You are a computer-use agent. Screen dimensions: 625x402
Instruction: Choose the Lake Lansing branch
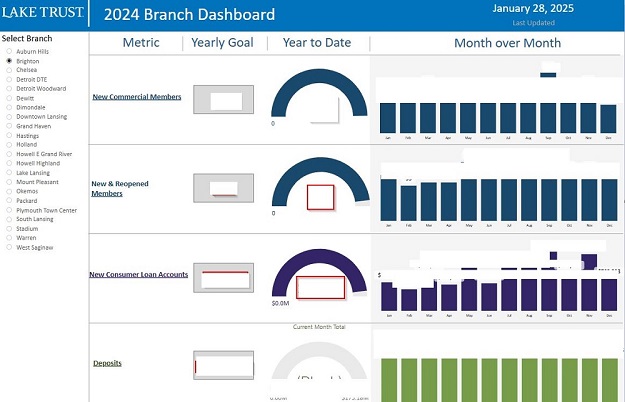[x=9, y=173]
